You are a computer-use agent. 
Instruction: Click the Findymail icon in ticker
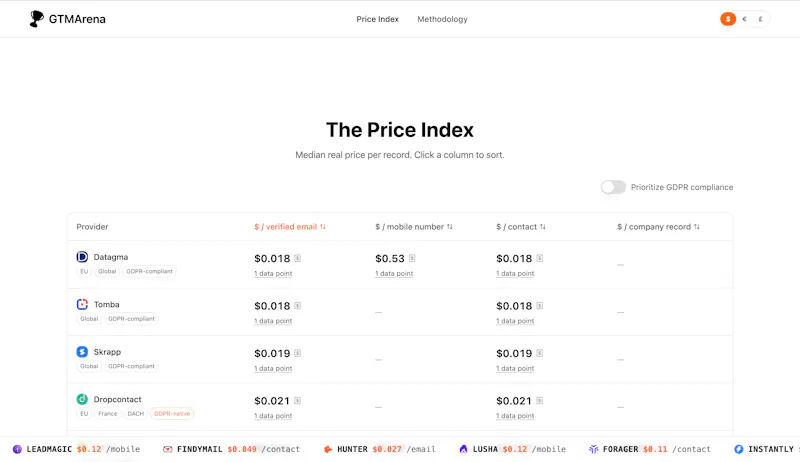pyautogui.click(x=167, y=449)
